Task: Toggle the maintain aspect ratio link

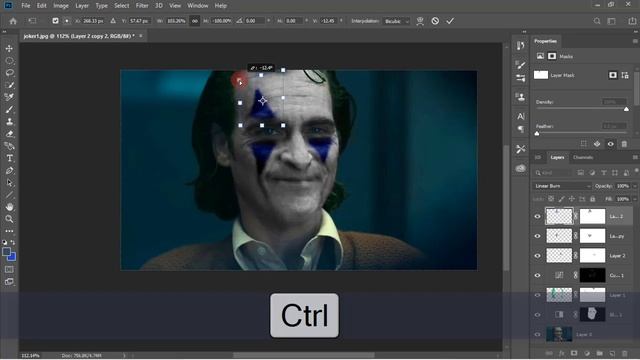Action: tap(195, 21)
